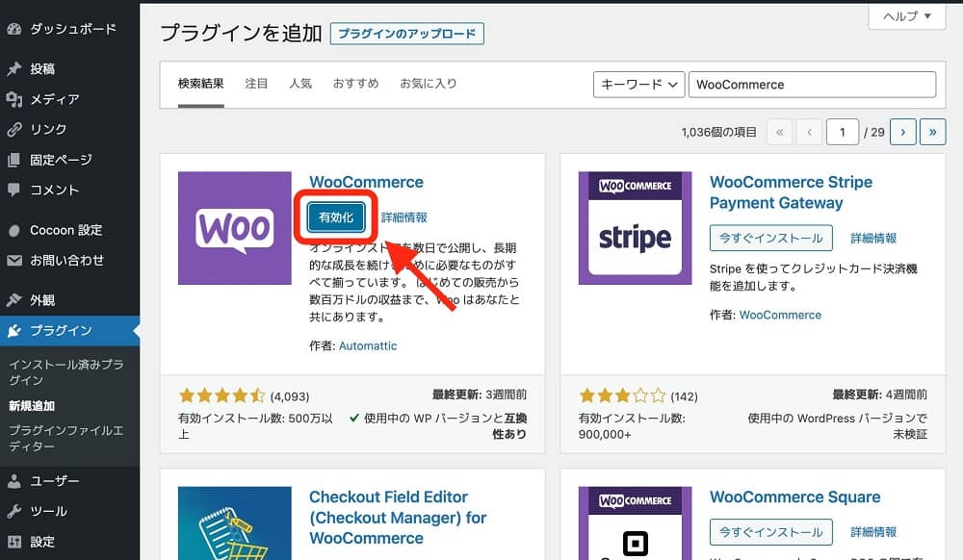Expand the ヘルプ panel dropdown
Image resolution: width=963 pixels, height=560 pixels.
point(906,16)
